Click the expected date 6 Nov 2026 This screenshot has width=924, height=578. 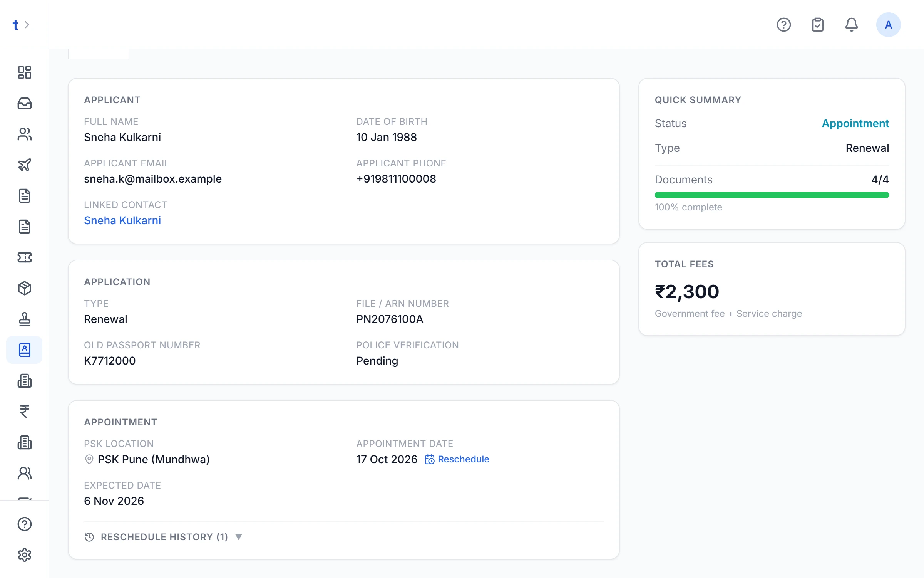coord(114,501)
